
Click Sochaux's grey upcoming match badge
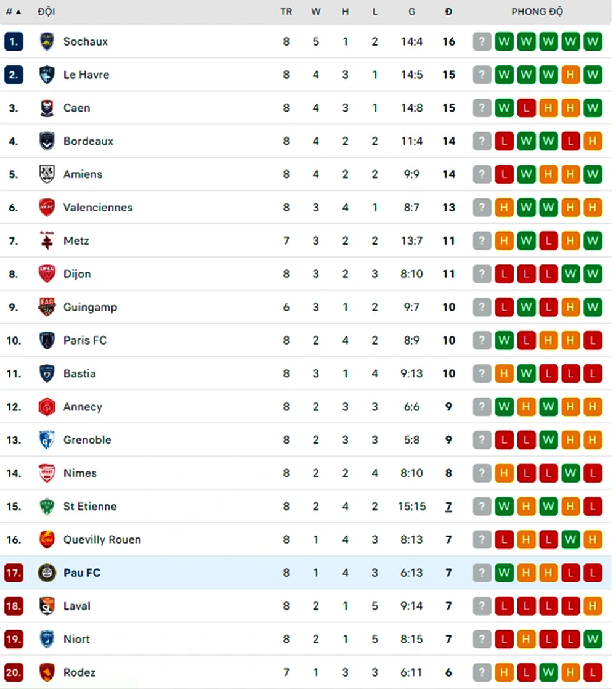[482, 42]
